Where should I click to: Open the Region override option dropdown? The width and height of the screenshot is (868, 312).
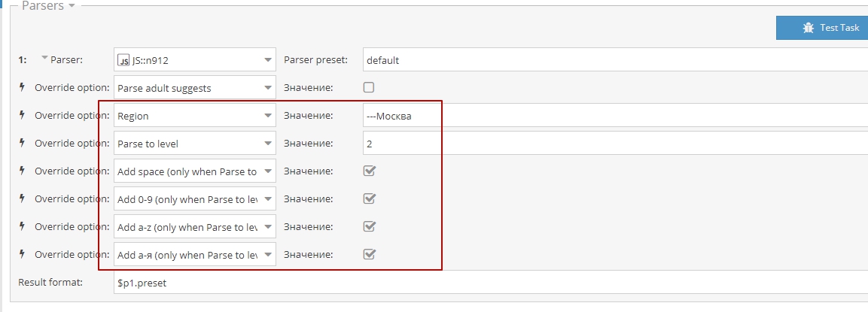click(269, 116)
